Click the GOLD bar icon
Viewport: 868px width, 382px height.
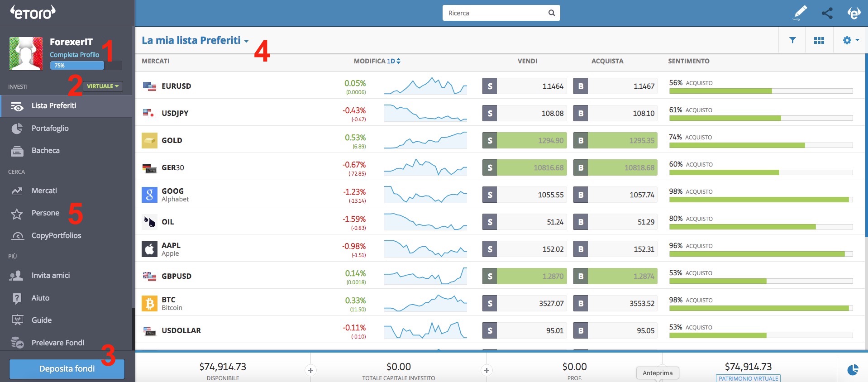149,140
